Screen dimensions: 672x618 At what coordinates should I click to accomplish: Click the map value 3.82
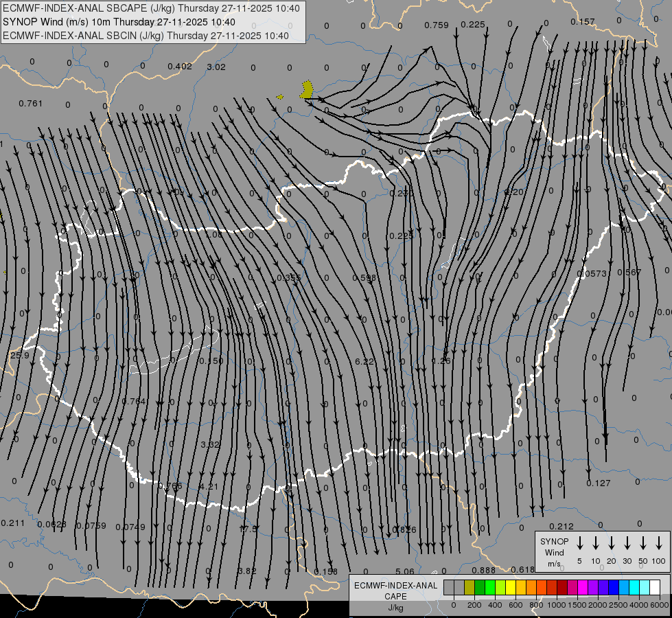tap(247, 571)
